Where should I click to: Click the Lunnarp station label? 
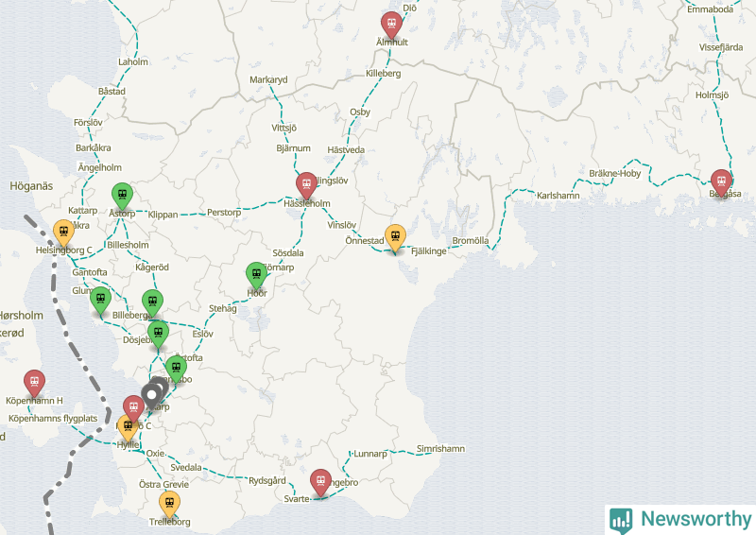[369, 454]
